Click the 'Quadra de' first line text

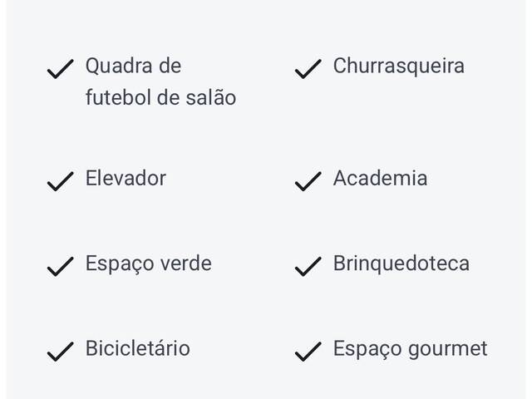click(x=133, y=66)
